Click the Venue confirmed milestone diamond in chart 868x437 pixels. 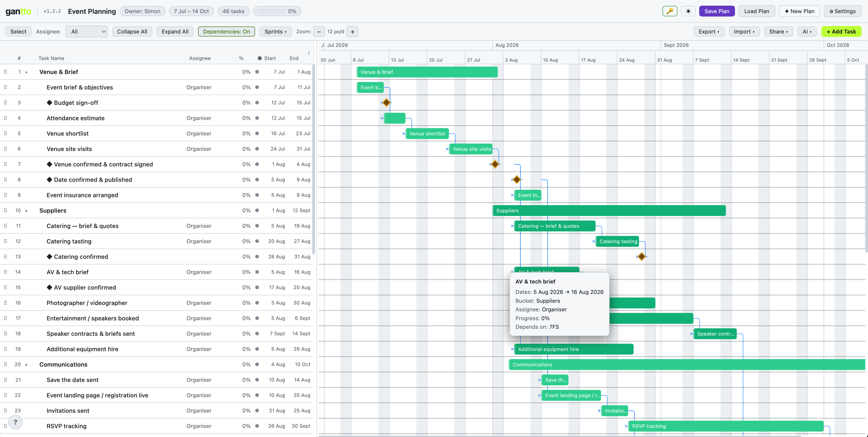pos(495,164)
